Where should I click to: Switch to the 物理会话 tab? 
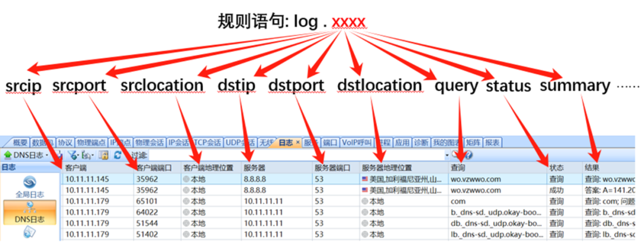(150, 143)
